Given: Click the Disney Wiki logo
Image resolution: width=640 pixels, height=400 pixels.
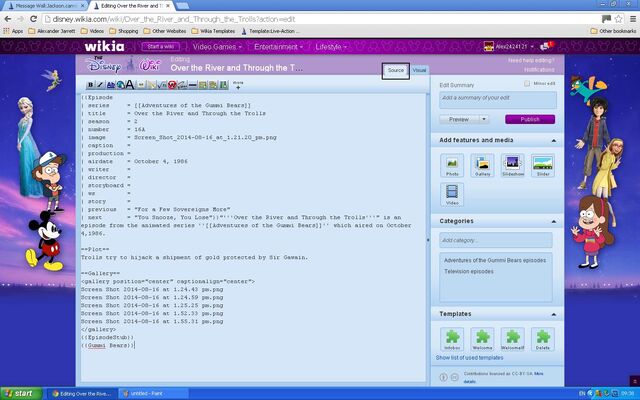Looking at the screenshot, I should (122, 64).
